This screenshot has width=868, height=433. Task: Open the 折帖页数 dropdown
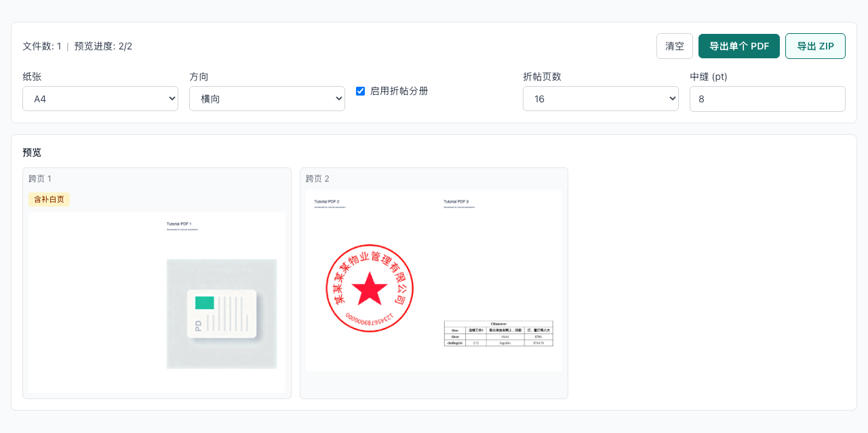pos(600,99)
